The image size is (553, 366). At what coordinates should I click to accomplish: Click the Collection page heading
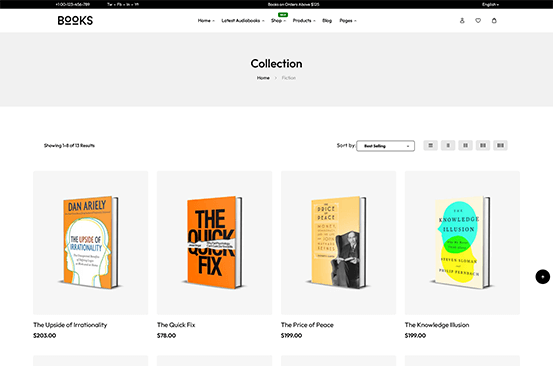pos(276,63)
